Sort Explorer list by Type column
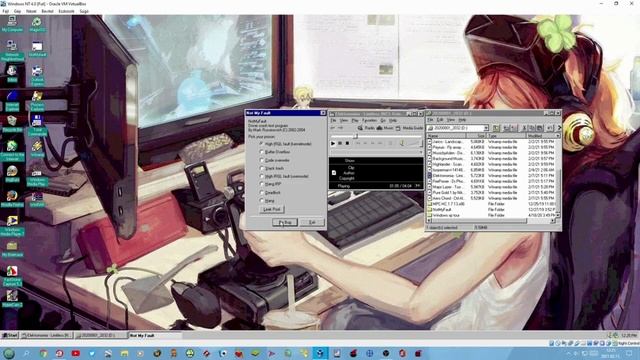 (x=507, y=136)
